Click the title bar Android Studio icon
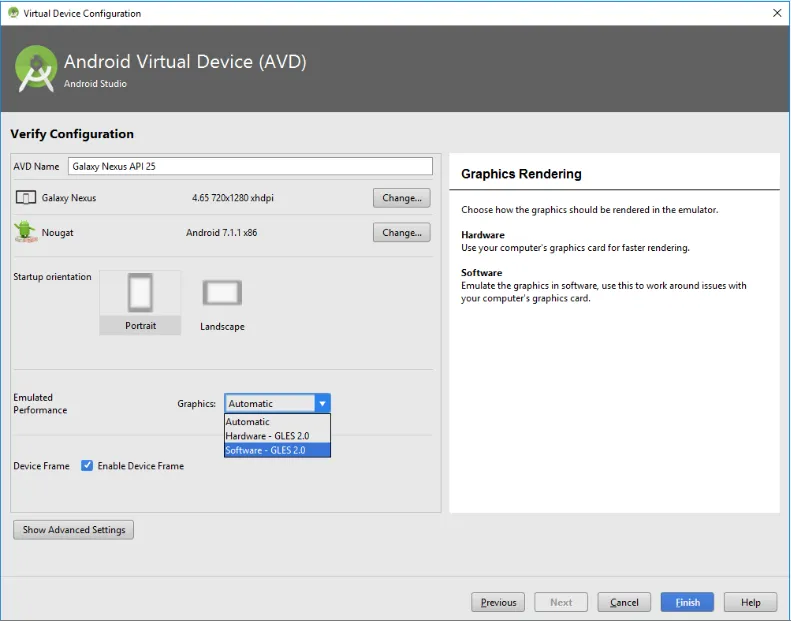791x621 pixels. 13,13
